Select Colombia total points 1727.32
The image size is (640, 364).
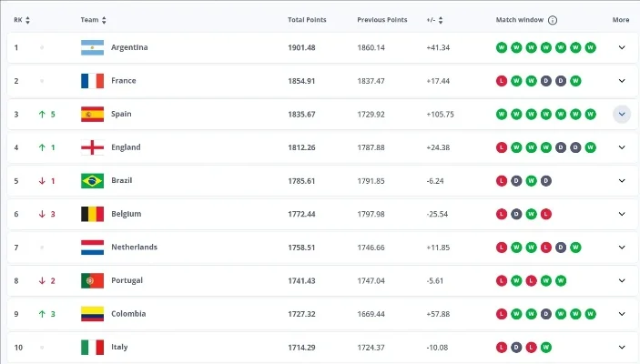point(301,314)
